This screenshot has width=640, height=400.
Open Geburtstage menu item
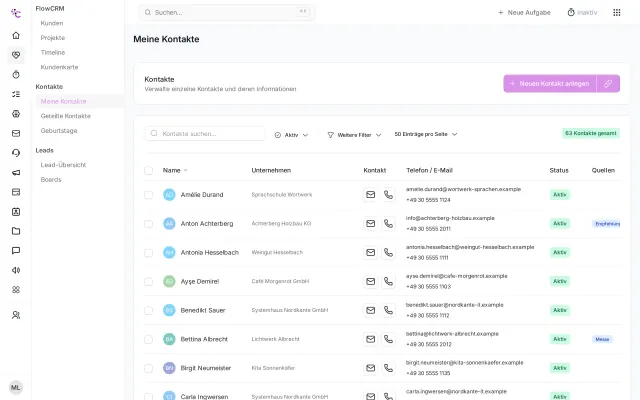click(x=59, y=131)
